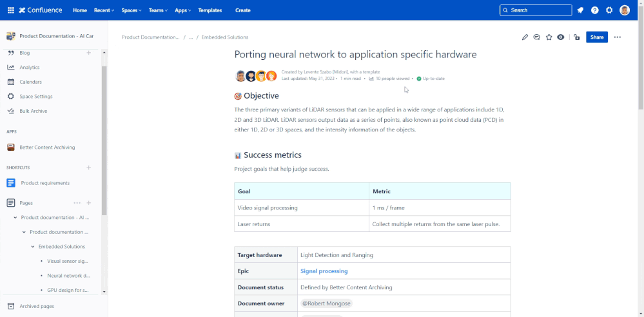Open Neural network d... page

pyautogui.click(x=68, y=276)
